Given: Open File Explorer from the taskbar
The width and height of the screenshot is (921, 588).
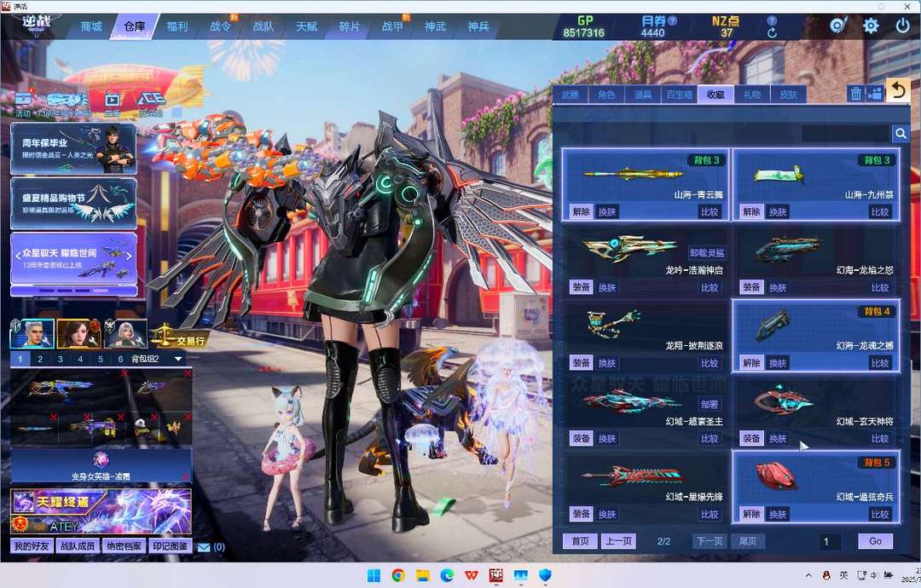Looking at the screenshot, I should pyautogui.click(x=423, y=575).
